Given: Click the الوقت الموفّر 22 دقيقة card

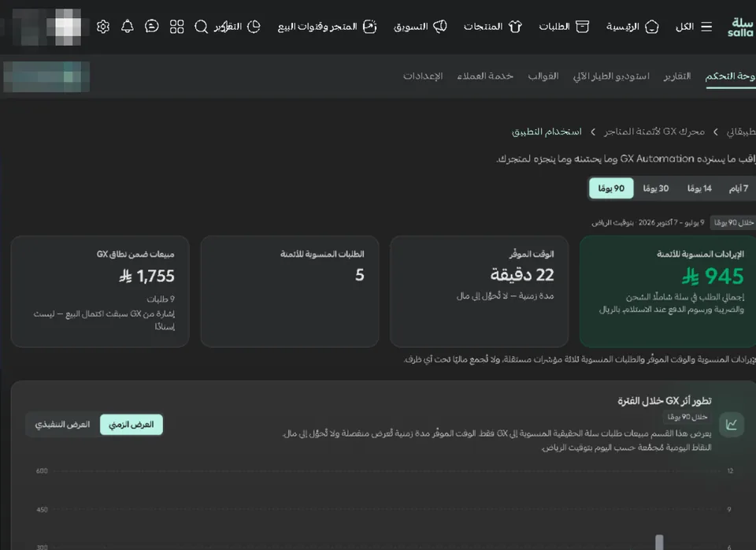Looking at the screenshot, I should click(479, 292).
